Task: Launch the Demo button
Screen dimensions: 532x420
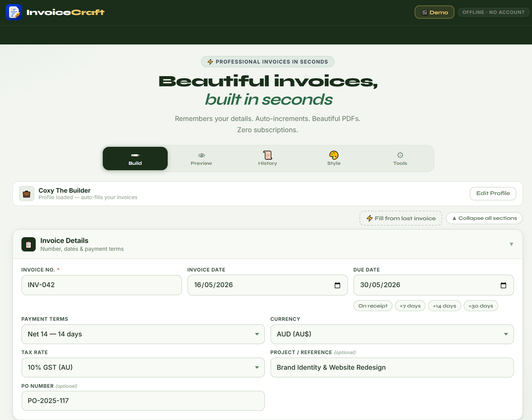Action: pos(434,12)
